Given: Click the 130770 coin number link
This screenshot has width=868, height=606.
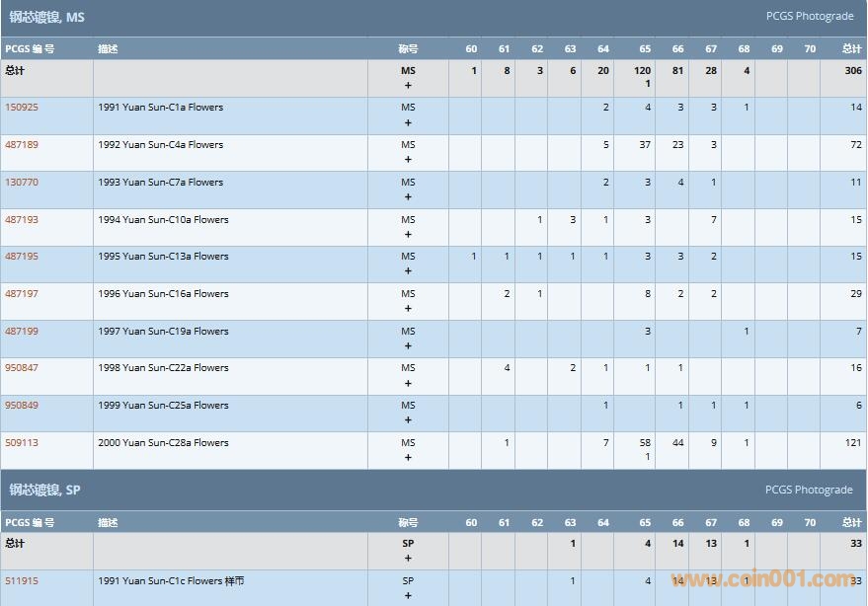Looking at the screenshot, I should pos(22,183).
